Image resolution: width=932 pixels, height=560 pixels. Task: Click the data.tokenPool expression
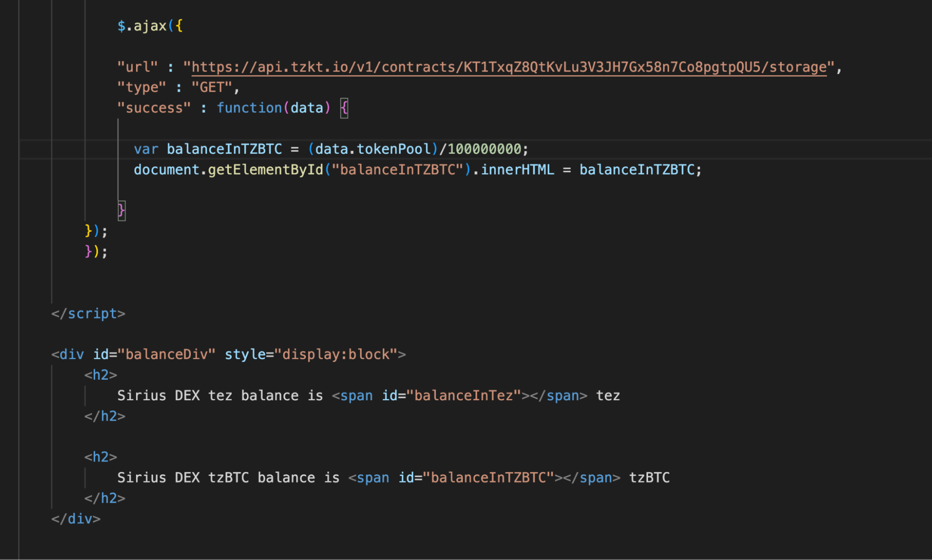[x=373, y=149]
